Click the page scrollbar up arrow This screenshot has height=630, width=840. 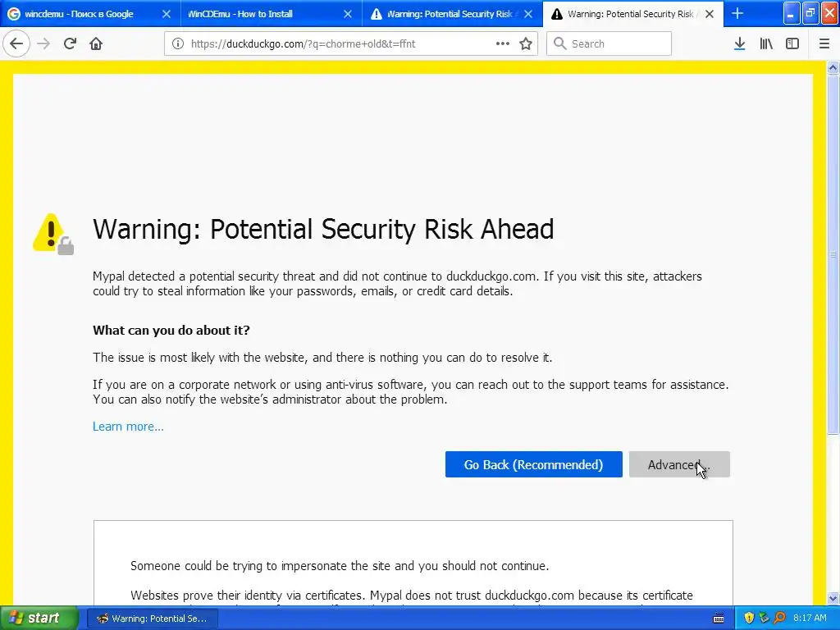(833, 67)
